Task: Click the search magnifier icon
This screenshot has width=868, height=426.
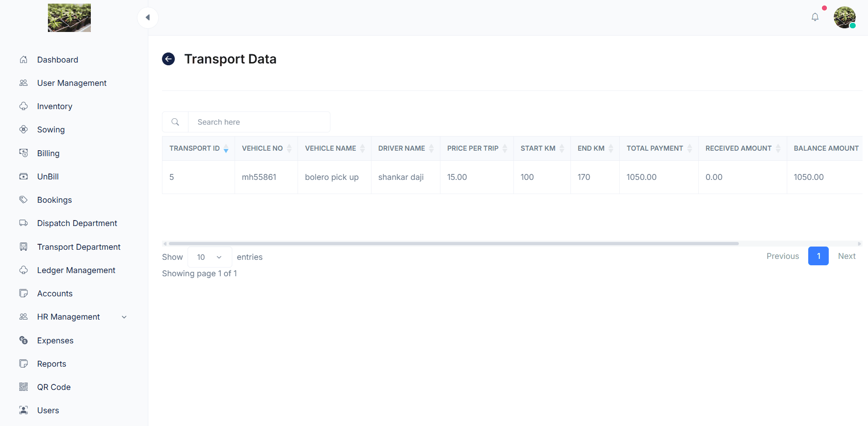Action: pyautogui.click(x=175, y=122)
